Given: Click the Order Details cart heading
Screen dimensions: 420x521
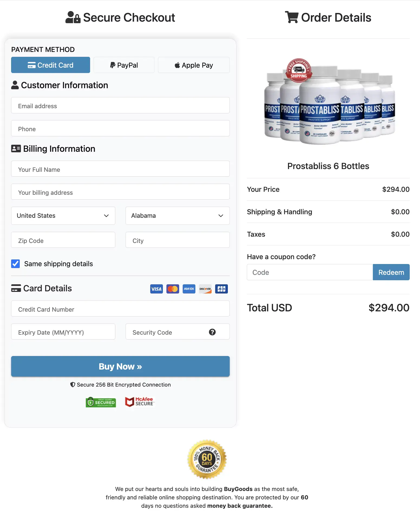Looking at the screenshot, I should [x=328, y=17].
